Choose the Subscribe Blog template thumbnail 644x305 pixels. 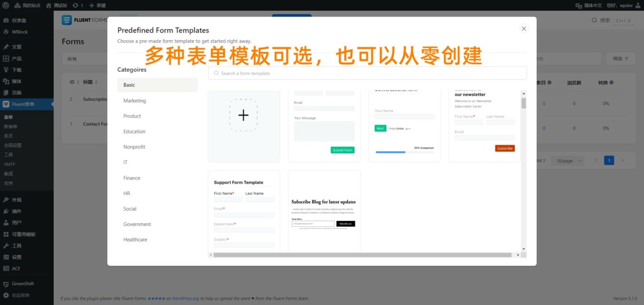click(x=324, y=211)
